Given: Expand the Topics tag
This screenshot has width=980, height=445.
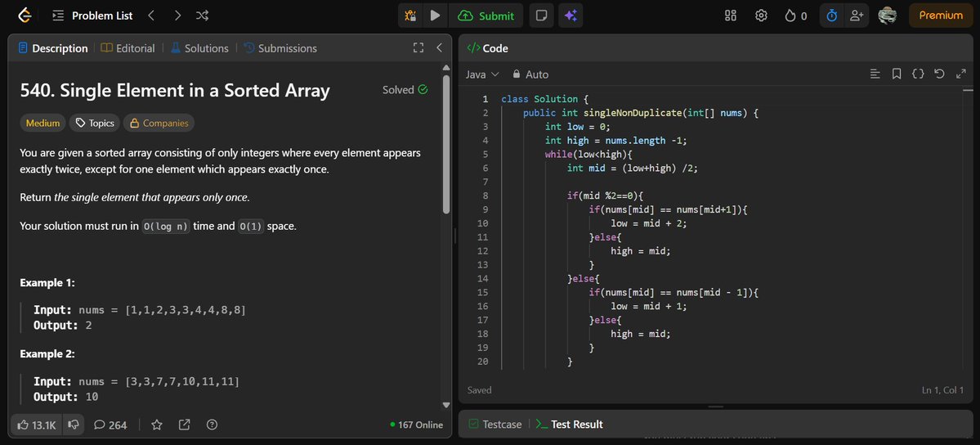Looking at the screenshot, I should coord(94,124).
